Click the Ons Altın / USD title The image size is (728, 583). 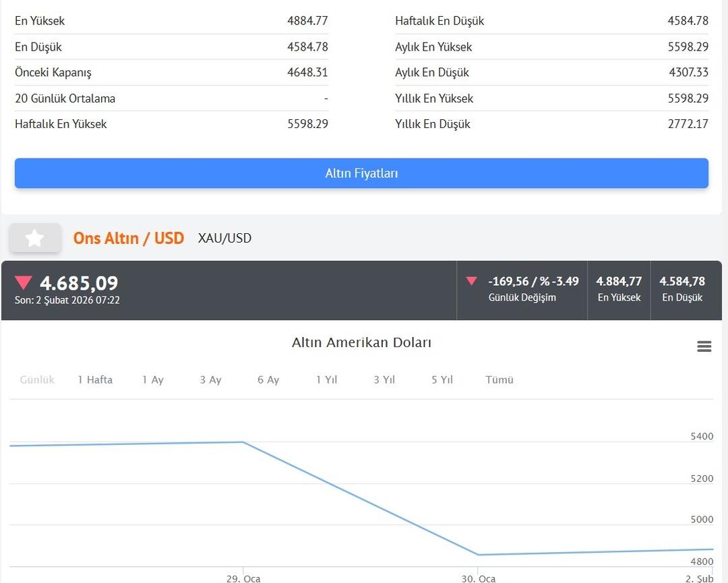(129, 238)
